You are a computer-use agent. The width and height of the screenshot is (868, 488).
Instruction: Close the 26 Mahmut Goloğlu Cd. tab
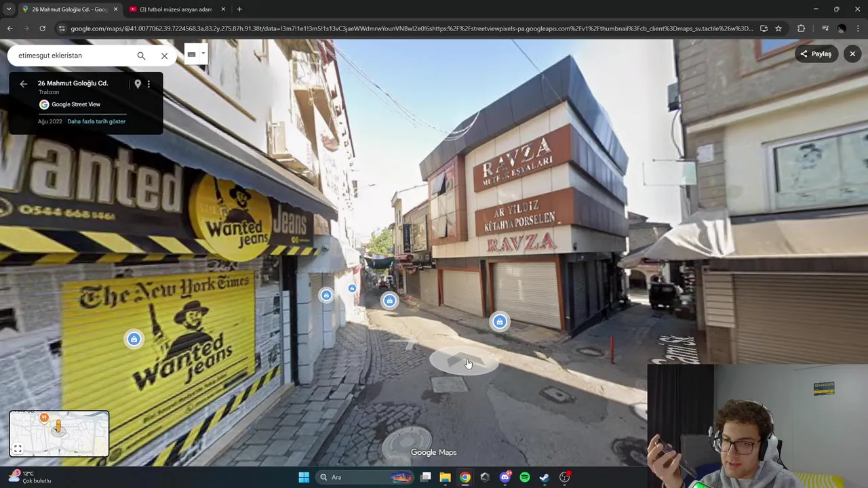point(115,9)
